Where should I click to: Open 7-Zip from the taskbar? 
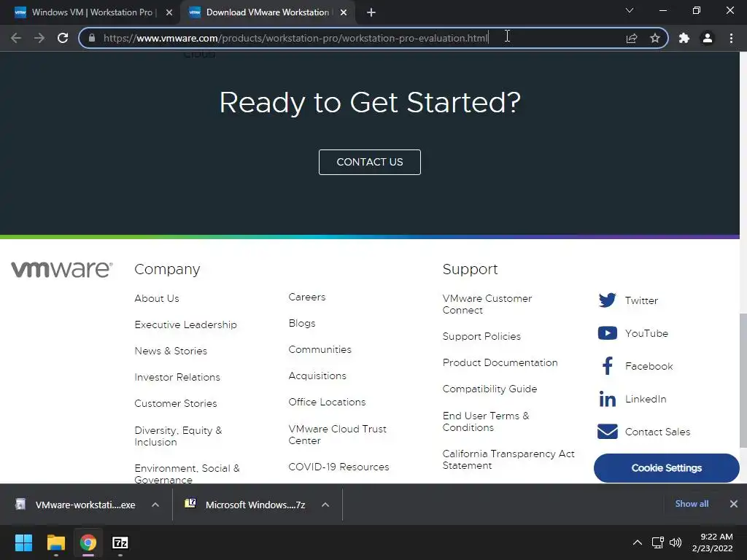point(120,542)
